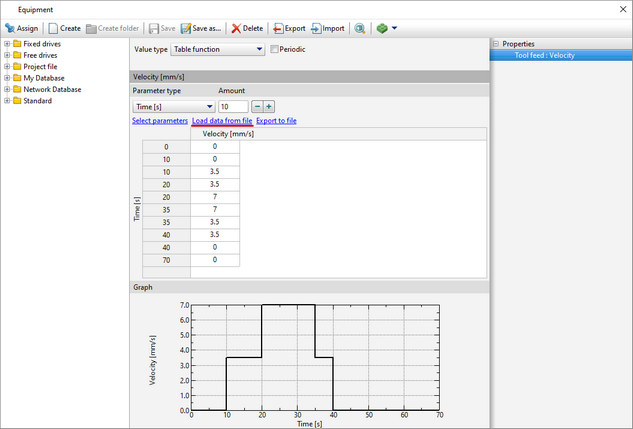The height and width of the screenshot is (429, 633).
Task: Click the green cube icon in toolbar
Action: tap(381, 28)
